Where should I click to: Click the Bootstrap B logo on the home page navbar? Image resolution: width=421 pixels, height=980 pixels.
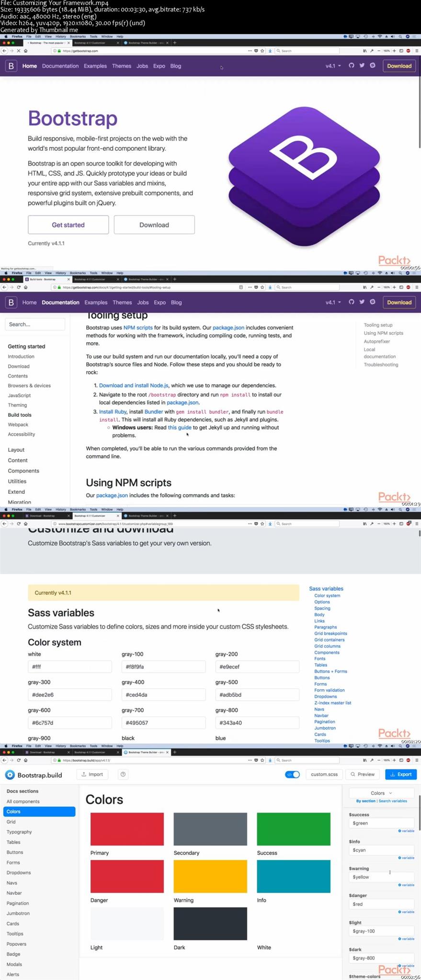click(11, 66)
